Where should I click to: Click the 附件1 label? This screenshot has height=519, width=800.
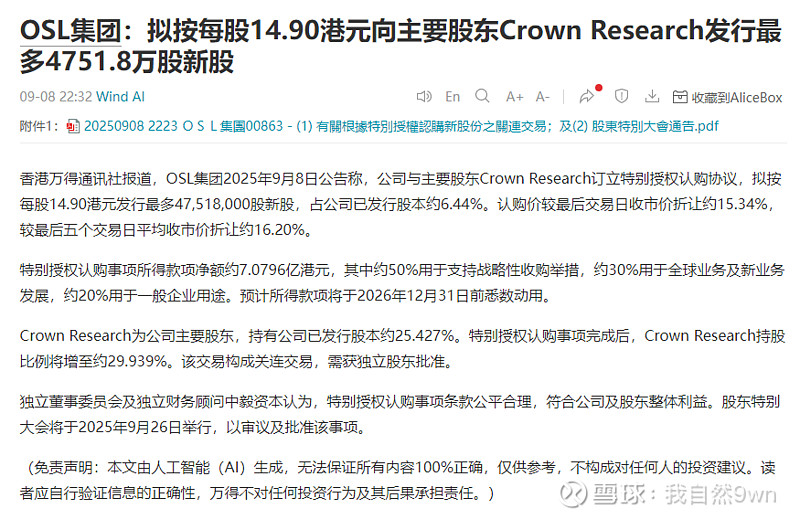[38, 126]
